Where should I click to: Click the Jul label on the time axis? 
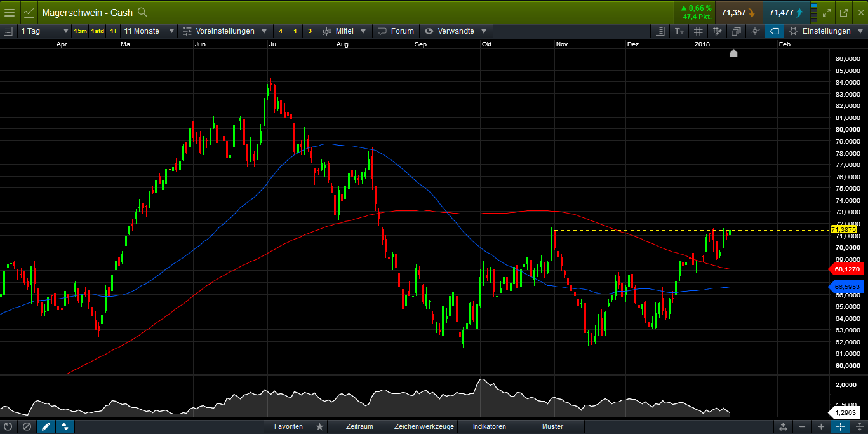point(274,44)
